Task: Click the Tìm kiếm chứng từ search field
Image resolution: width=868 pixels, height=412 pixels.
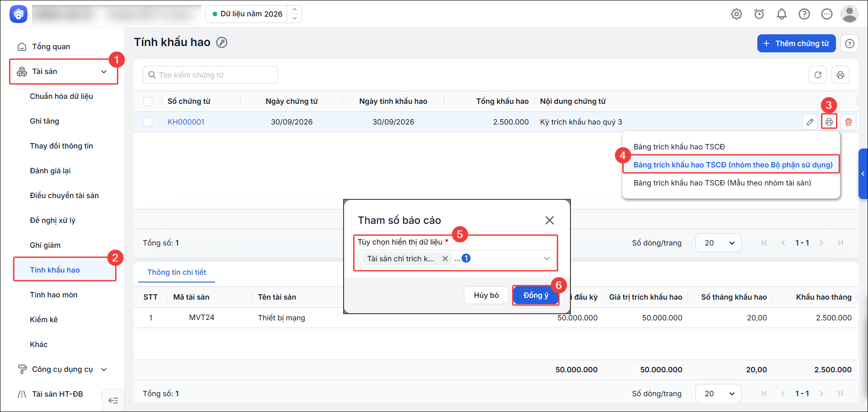Action: tap(210, 75)
